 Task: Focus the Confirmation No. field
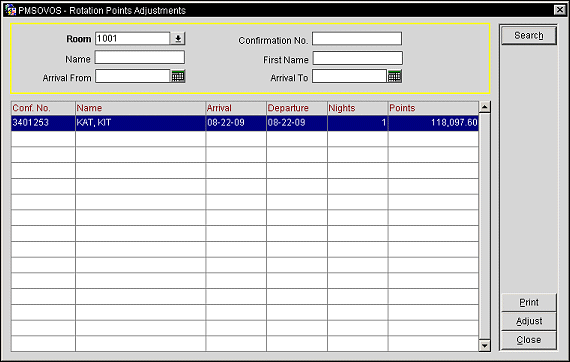point(357,39)
